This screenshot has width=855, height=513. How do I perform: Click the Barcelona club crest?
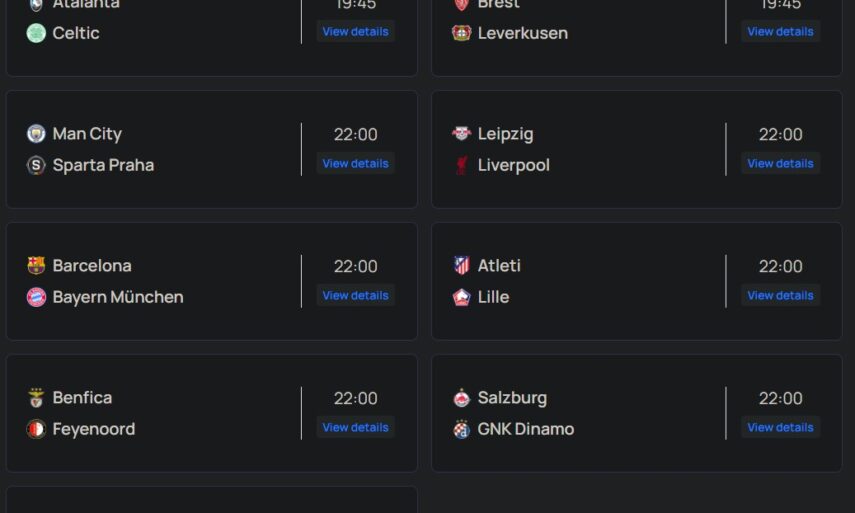pyautogui.click(x=36, y=266)
